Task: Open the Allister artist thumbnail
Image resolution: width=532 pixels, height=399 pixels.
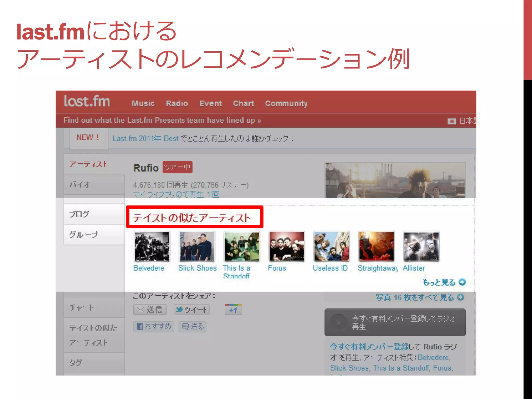Action: tap(421, 246)
